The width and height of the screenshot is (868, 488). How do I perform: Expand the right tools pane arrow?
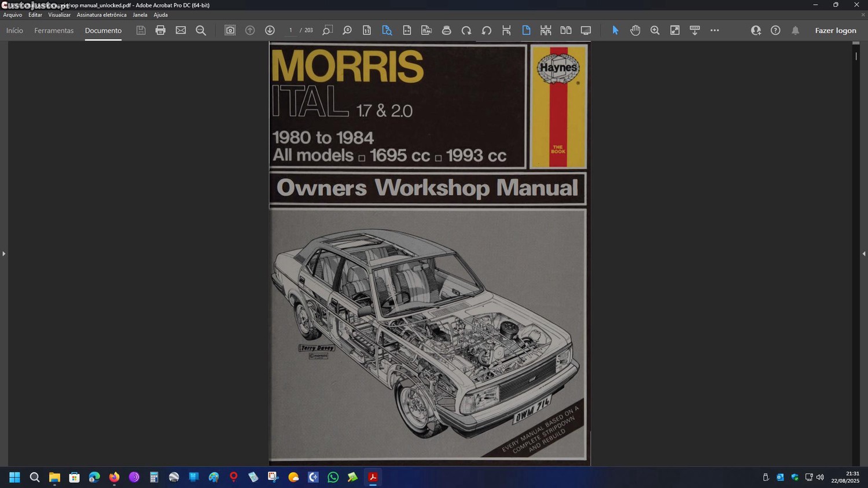[863, 254]
